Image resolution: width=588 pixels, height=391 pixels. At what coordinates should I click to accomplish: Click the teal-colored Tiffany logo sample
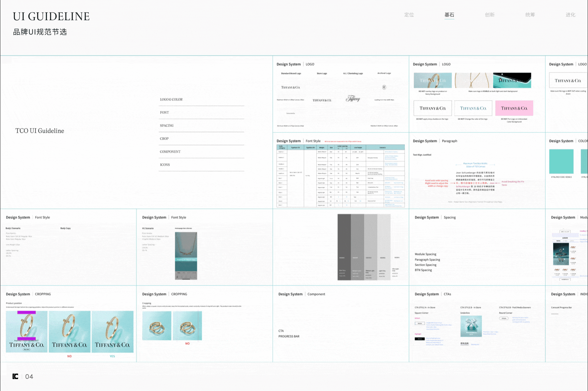[x=473, y=108]
